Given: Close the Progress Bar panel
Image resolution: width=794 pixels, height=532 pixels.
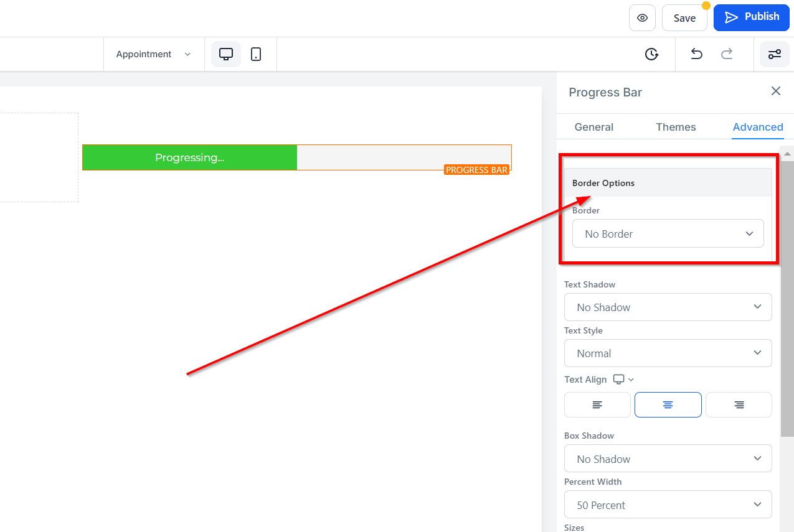Looking at the screenshot, I should 776,91.
